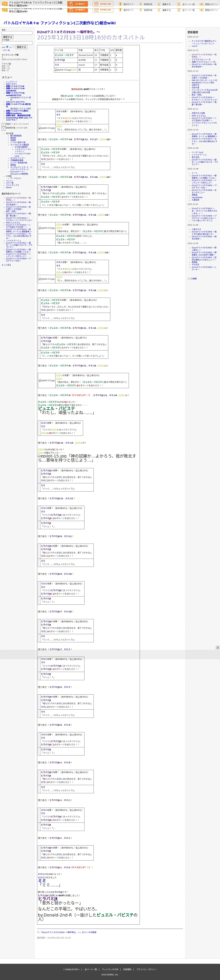
Task: Open Connecting With you バトルロイヤル! menu link
Action: tap(19, 119)
